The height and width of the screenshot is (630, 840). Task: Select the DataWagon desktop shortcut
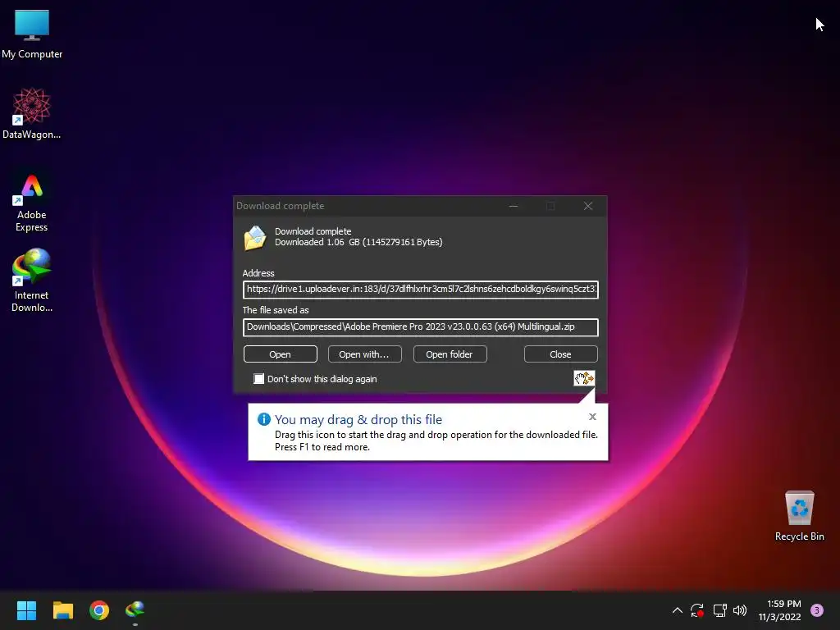(32, 113)
